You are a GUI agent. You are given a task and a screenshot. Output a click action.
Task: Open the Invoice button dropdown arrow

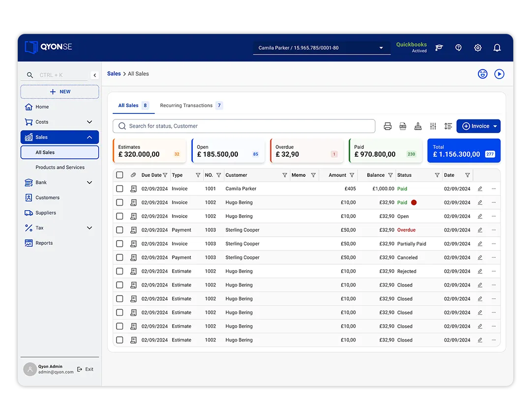click(495, 126)
